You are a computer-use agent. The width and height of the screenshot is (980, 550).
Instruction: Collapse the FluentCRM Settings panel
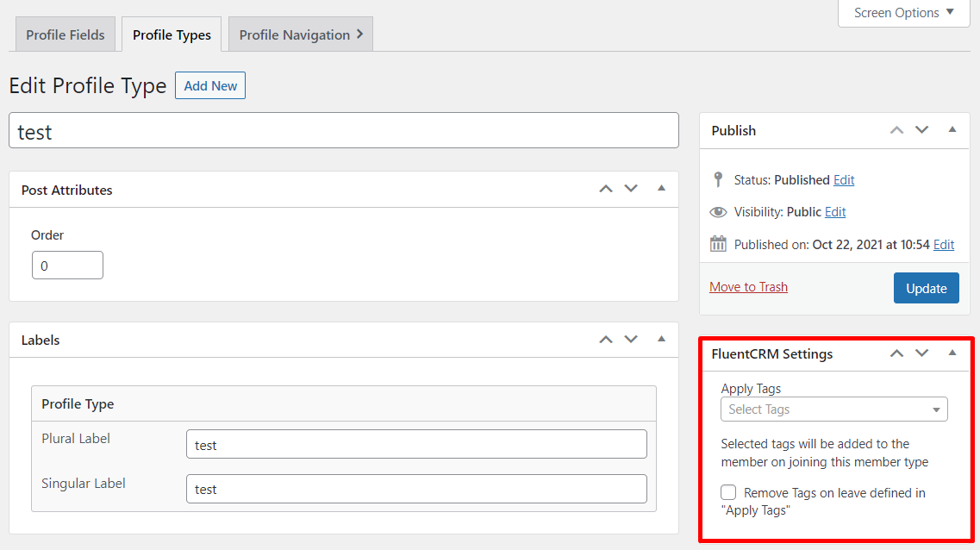tap(952, 353)
